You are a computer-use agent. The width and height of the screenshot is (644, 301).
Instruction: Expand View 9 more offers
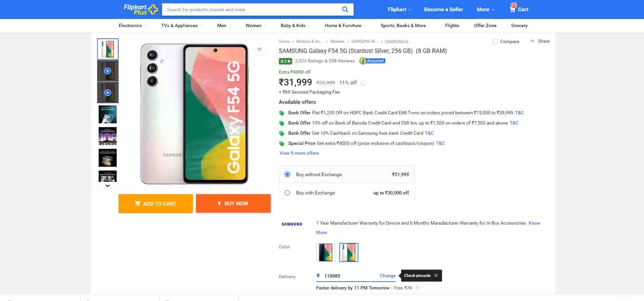tap(299, 153)
